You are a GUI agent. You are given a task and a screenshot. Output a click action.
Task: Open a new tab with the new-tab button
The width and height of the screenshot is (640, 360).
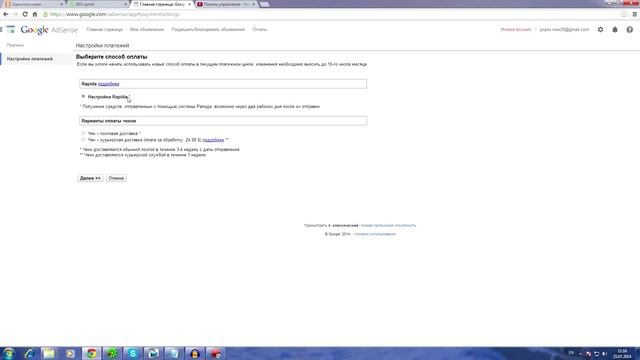click(264, 4)
